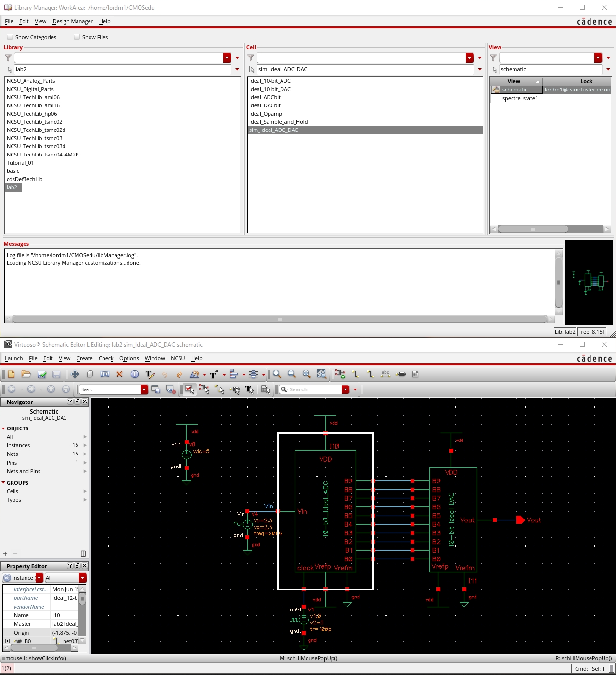Select the NCSU_Analog_Parts library

[31, 81]
